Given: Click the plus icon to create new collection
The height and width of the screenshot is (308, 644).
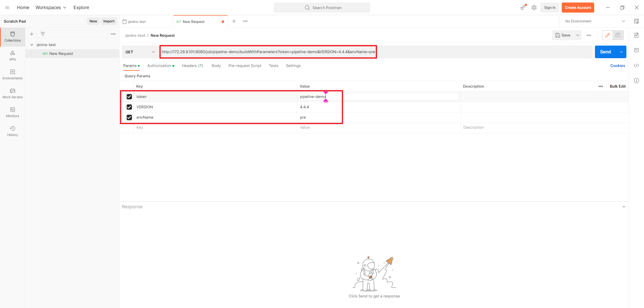Looking at the screenshot, I should [x=32, y=34].
